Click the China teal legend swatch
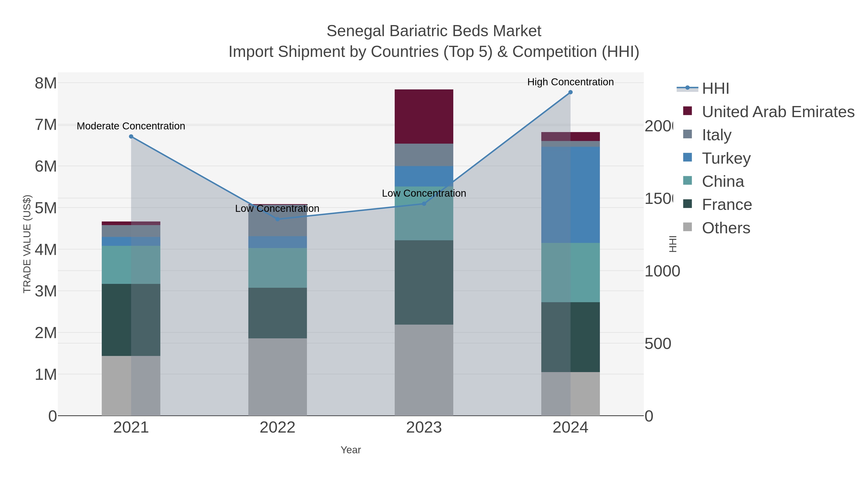868x488 pixels. click(687, 180)
